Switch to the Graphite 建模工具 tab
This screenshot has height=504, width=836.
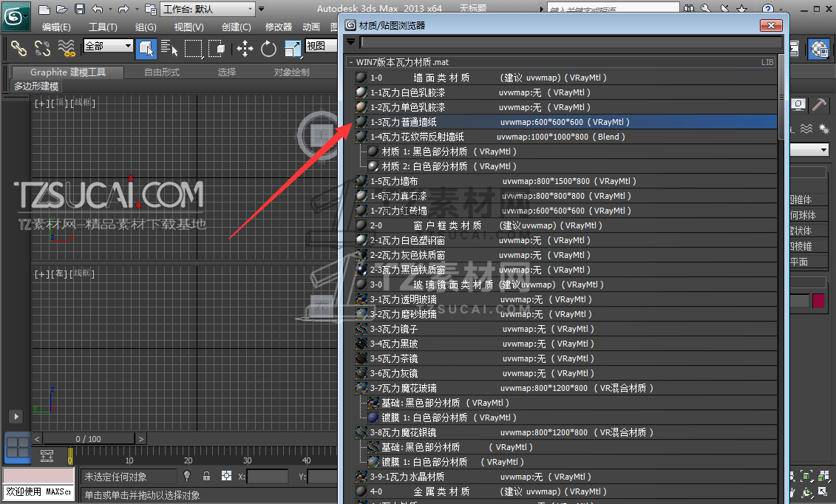pos(68,72)
